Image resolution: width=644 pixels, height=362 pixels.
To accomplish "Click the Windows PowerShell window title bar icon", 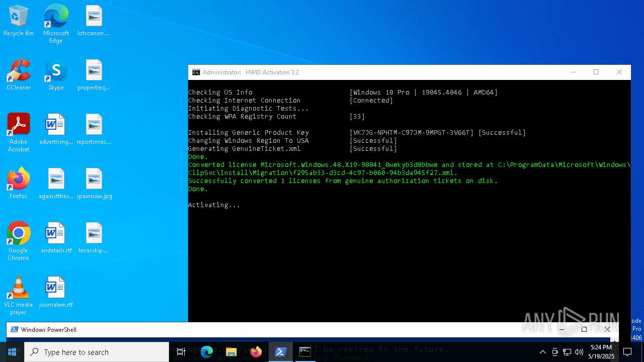I will [15, 330].
